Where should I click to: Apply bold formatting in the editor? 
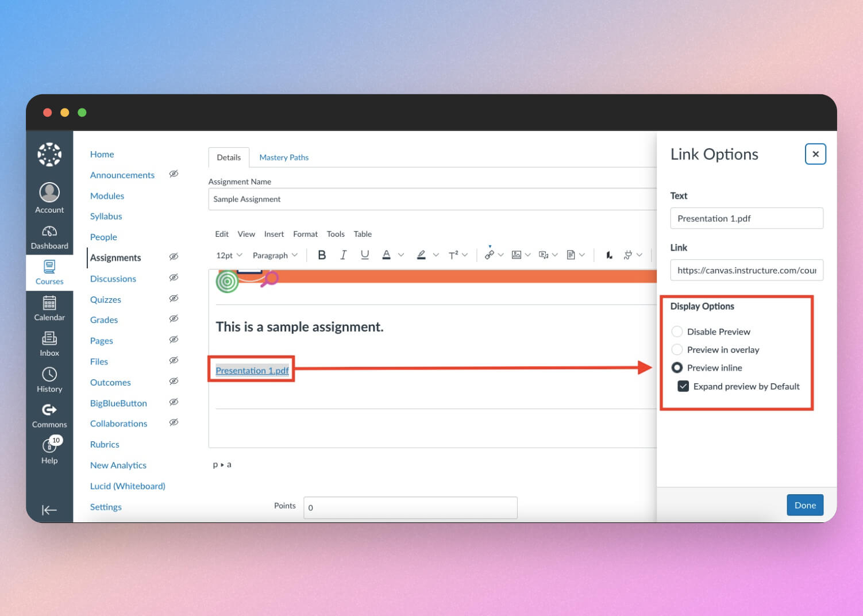coord(322,255)
